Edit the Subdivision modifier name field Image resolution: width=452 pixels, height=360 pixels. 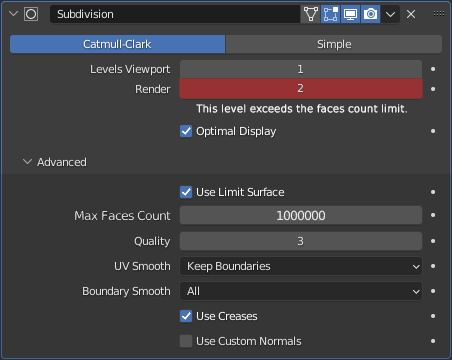(175, 14)
